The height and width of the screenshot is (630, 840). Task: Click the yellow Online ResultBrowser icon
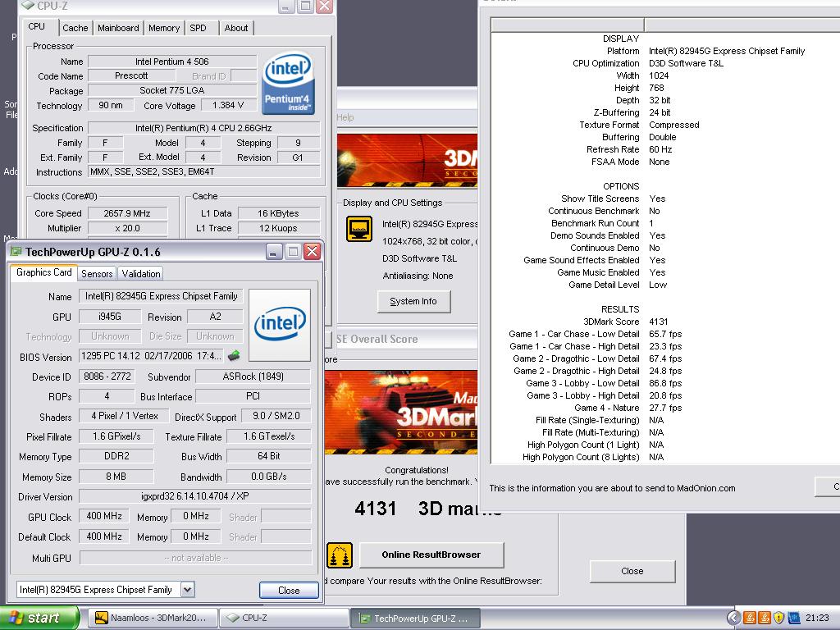click(340, 555)
